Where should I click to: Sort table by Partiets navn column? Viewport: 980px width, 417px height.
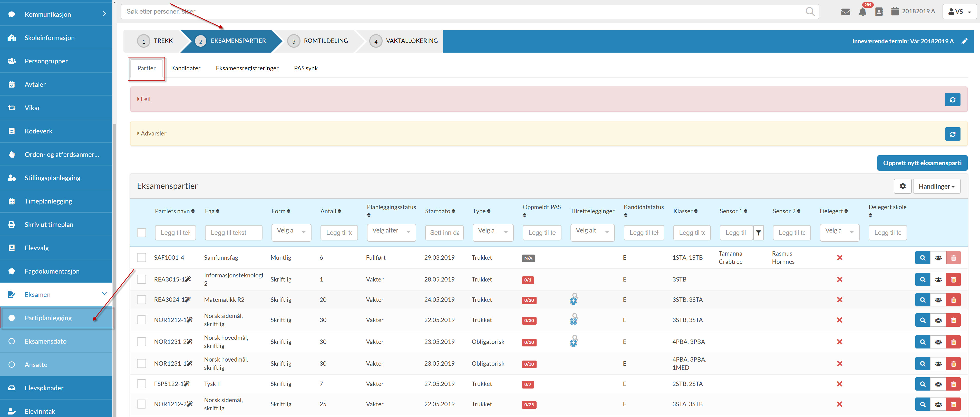tap(174, 211)
